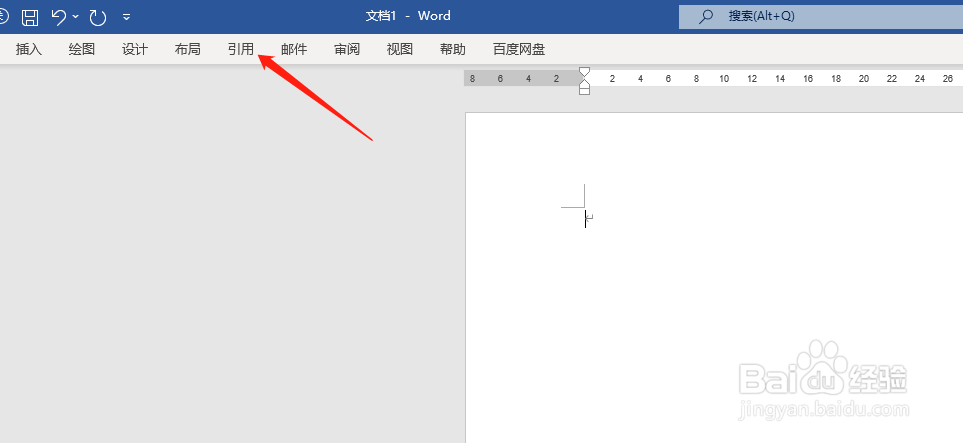Switch to the 布局 tab

187,50
